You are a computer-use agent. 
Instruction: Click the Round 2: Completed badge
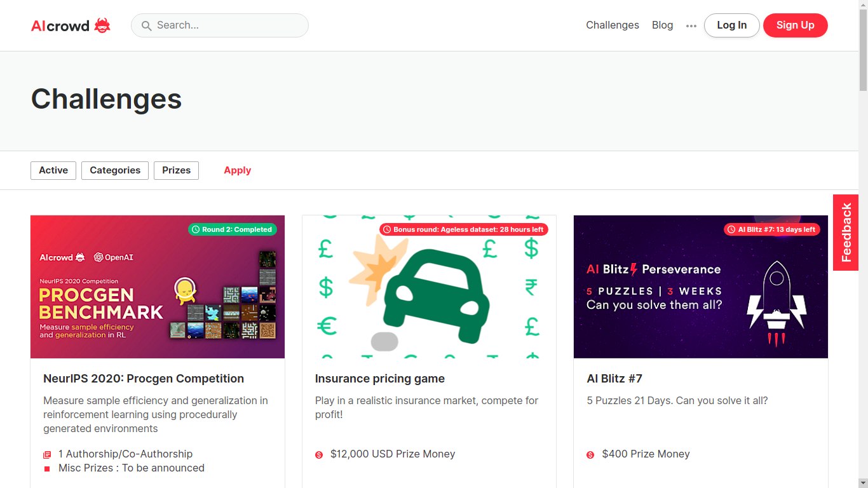click(233, 229)
